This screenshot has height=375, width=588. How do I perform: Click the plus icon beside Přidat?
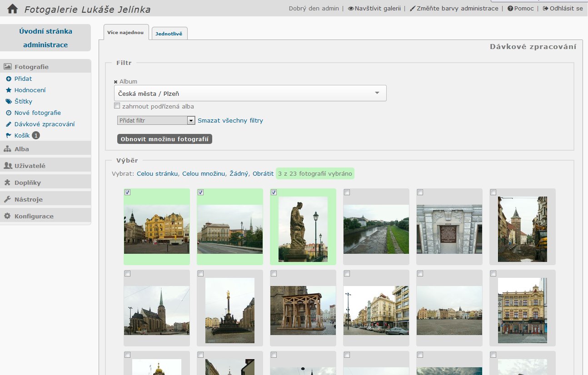(x=8, y=79)
